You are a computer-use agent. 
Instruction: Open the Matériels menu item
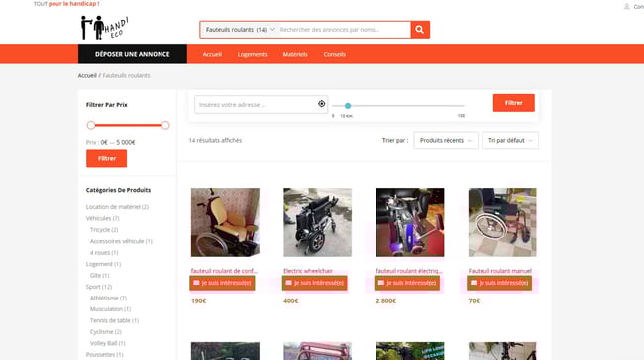pyautogui.click(x=295, y=54)
